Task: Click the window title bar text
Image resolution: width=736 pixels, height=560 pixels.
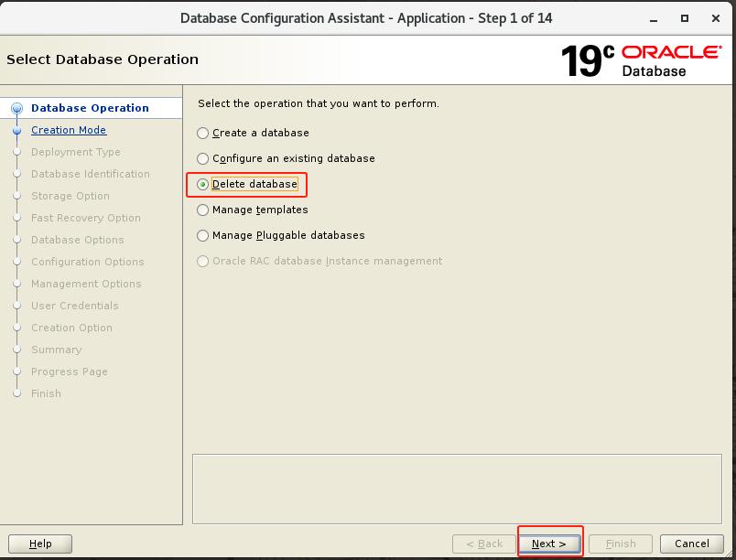Action: [x=366, y=18]
